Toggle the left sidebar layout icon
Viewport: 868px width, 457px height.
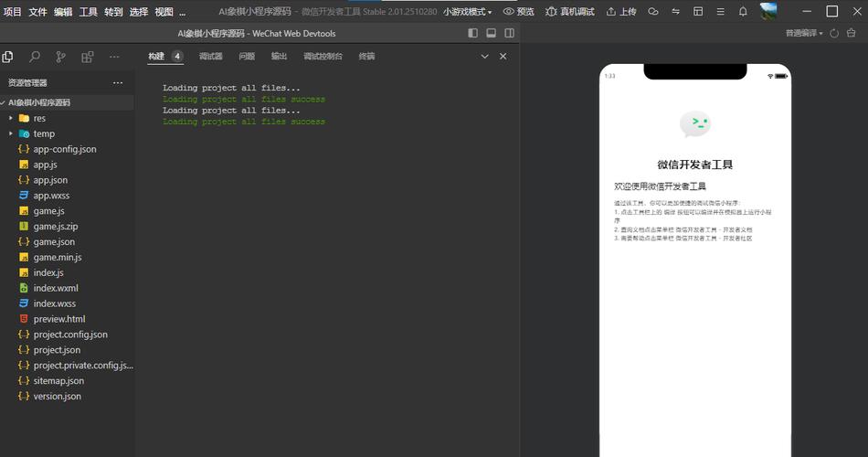tap(472, 33)
